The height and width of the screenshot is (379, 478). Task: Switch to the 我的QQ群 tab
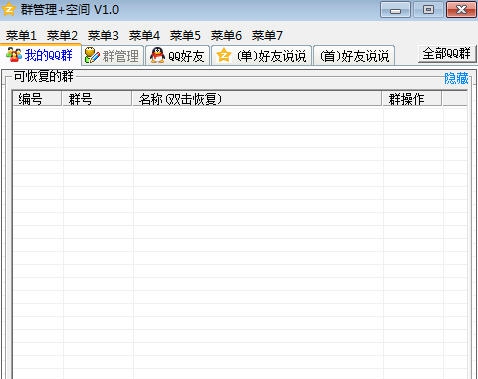[40, 55]
